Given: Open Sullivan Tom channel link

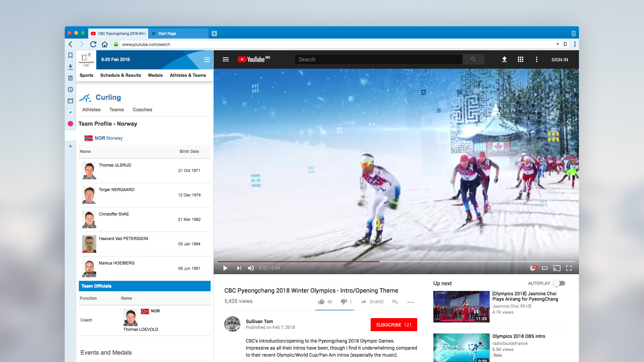Looking at the screenshot, I should 259,321.
